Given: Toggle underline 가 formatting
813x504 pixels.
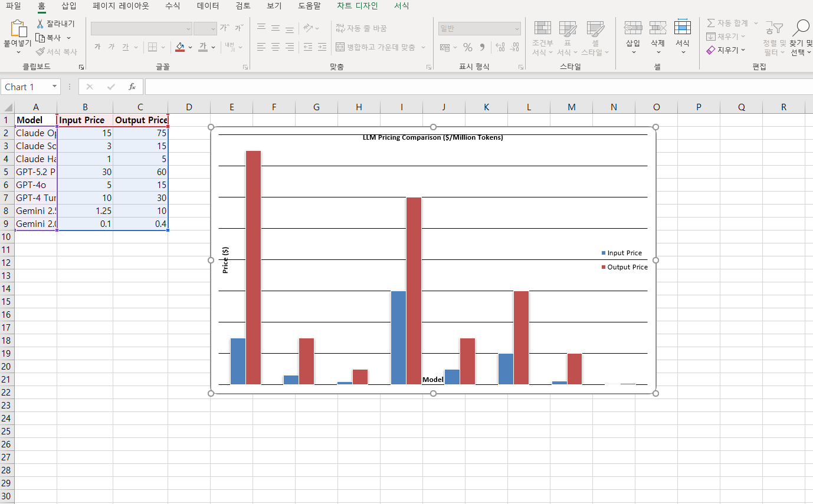Looking at the screenshot, I should [126, 47].
